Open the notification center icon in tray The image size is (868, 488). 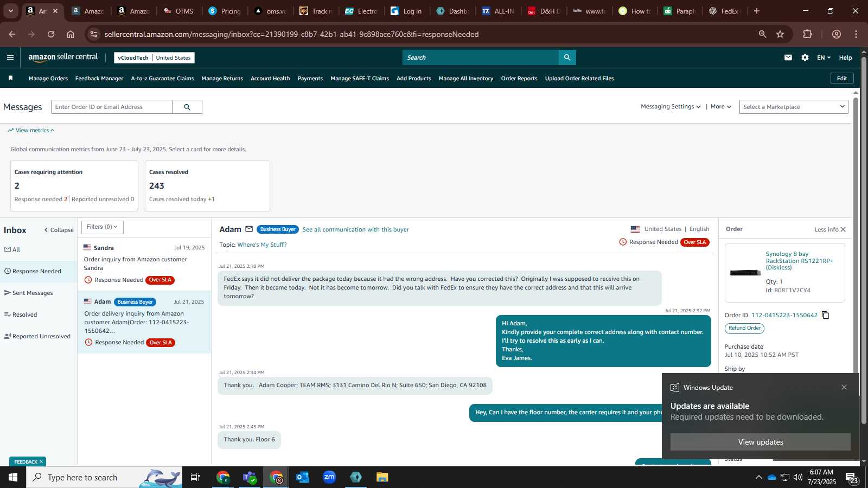click(x=852, y=478)
